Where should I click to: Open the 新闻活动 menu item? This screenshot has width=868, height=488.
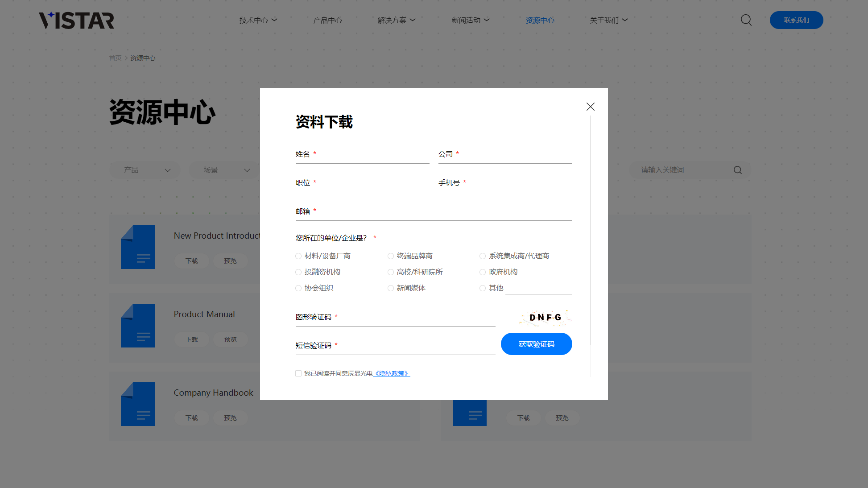pos(470,20)
